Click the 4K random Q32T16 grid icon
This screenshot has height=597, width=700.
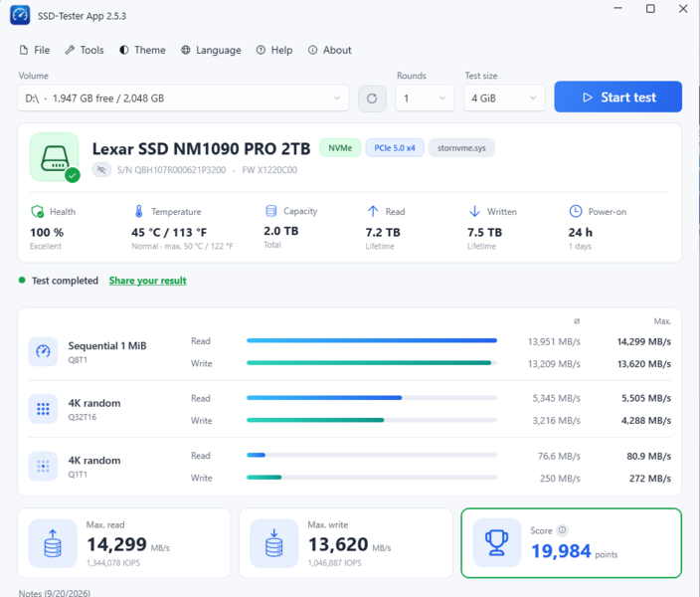[x=44, y=409]
